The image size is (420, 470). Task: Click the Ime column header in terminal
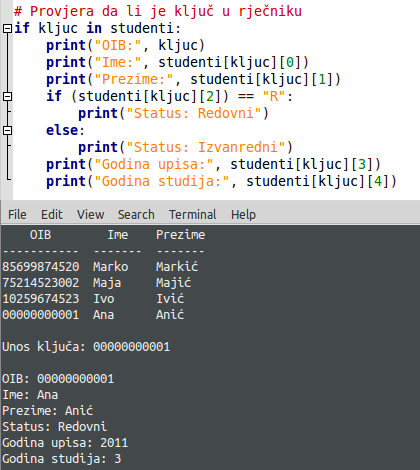point(118,235)
